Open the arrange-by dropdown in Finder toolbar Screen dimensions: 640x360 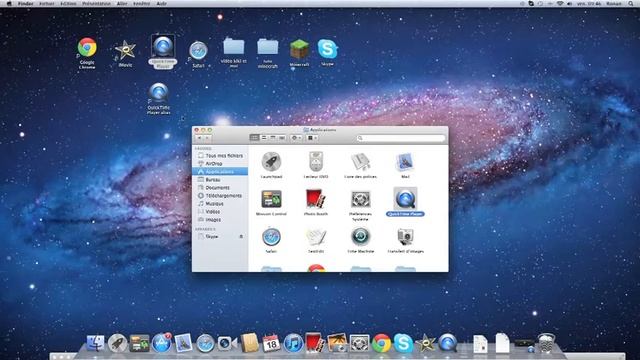click(x=312, y=138)
